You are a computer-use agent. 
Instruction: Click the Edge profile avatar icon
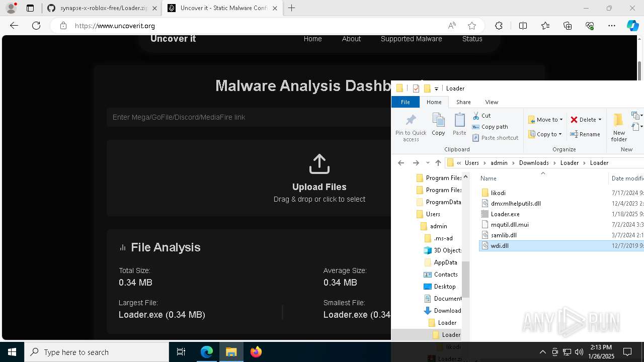tap(11, 8)
